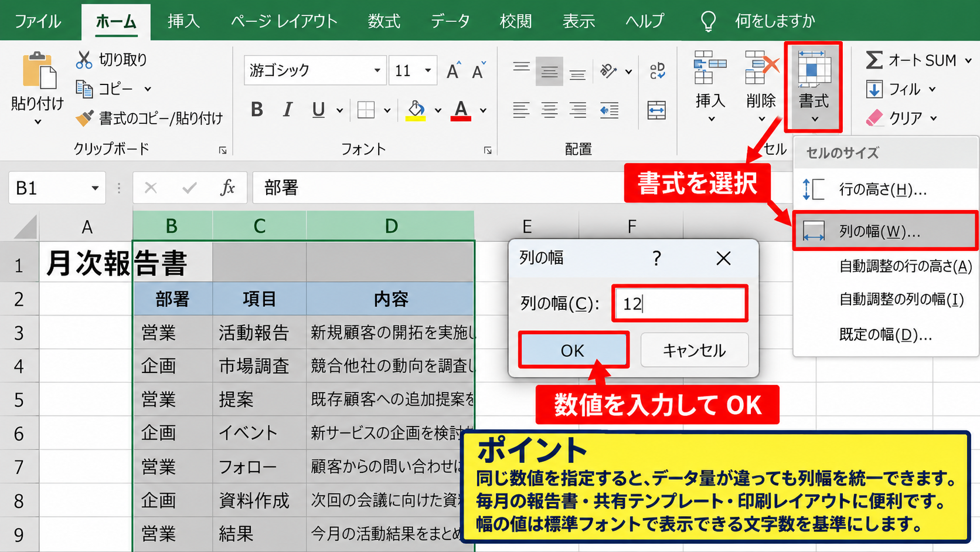Open the Format (書式) cells menu
Screen dimensions: 980x552
(x=814, y=86)
